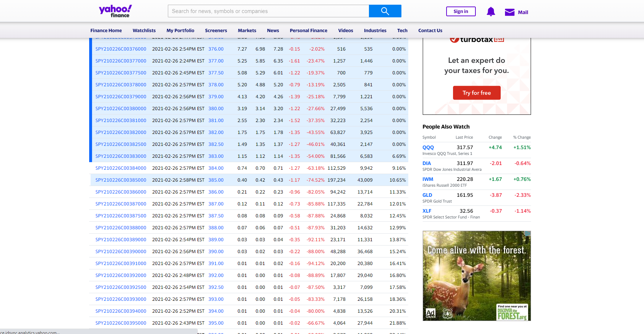Click the Yahoo Finance logo
This screenshot has height=334, width=644.
click(116, 11)
